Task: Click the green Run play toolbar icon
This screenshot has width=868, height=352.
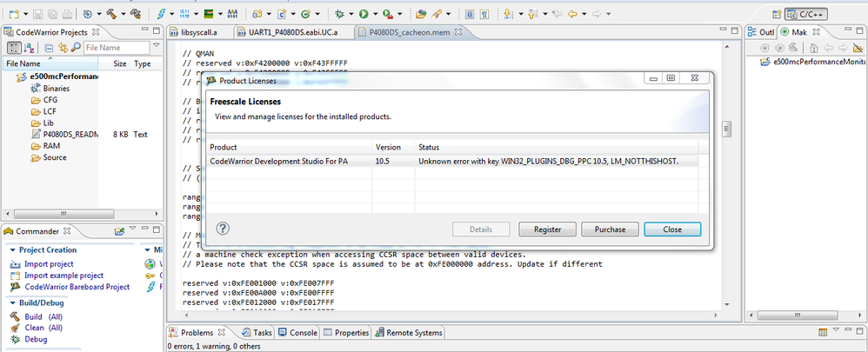Action: pos(364,13)
